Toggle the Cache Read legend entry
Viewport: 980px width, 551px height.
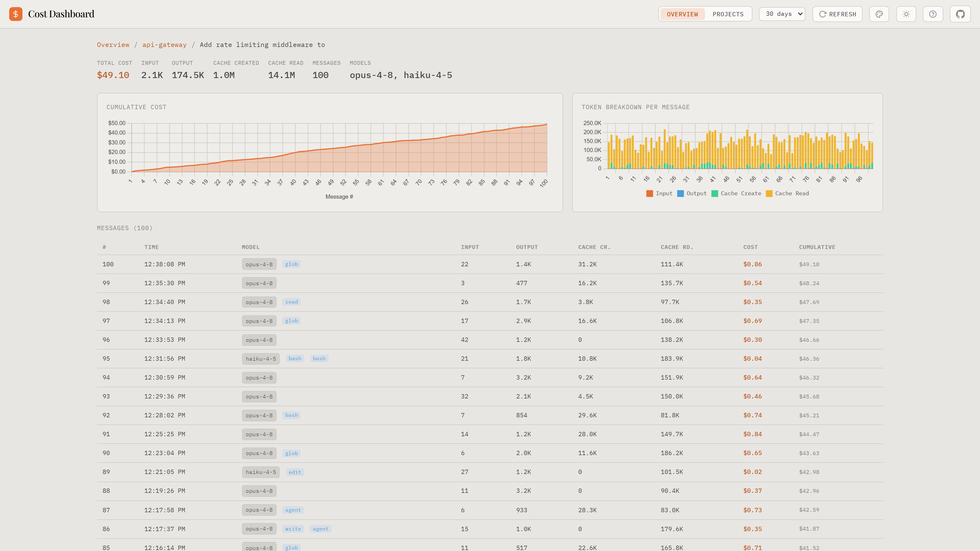point(788,194)
